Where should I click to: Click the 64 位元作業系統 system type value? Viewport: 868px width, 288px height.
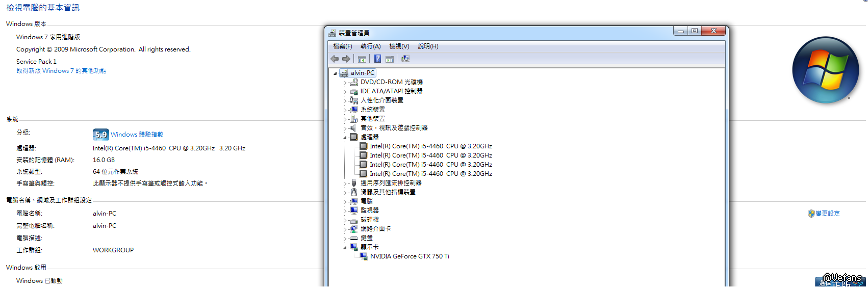point(115,172)
